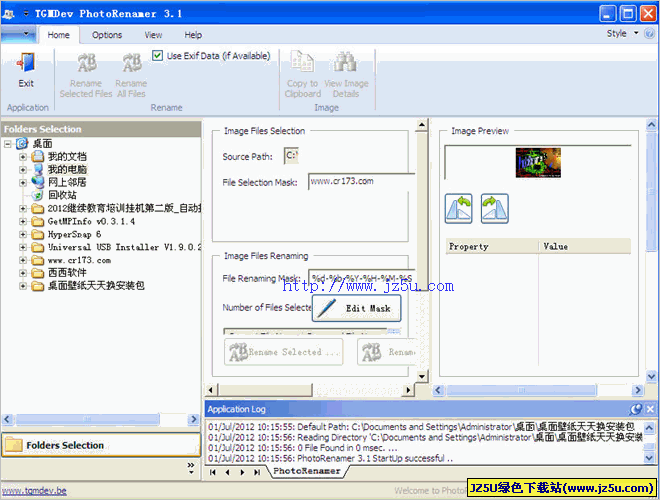Click log line 'PhotoRenamer 3.1 StartUp successful'
The width and height of the screenshot is (660, 500).
coord(331,458)
